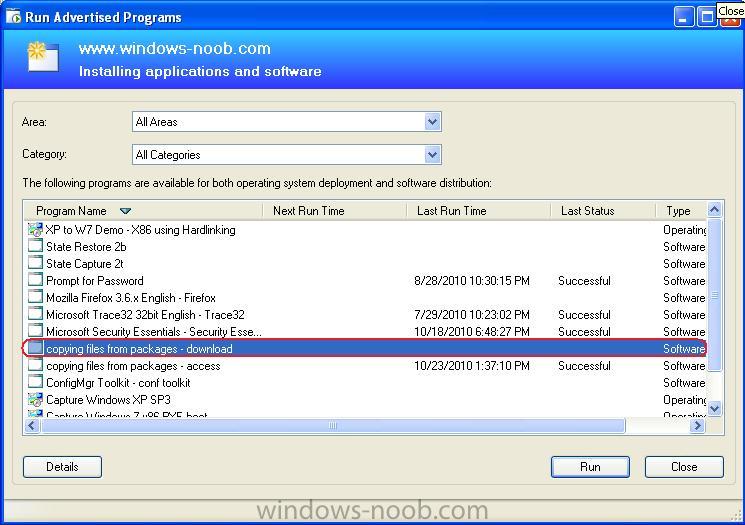Select the All Categories combo box field
This screenshot has width=745, height=525.
tap(287, 154)
